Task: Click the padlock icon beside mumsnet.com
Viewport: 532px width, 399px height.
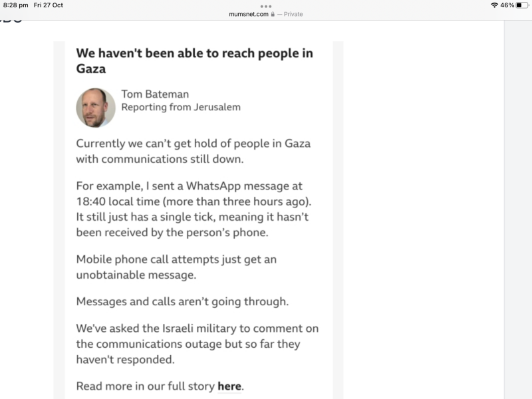Action: [x=273, y=13]
